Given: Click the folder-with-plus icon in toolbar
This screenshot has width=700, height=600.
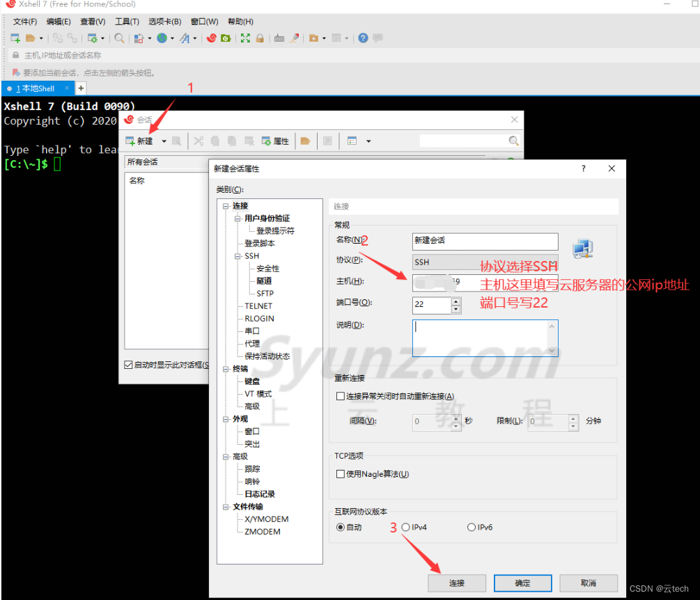Looking at the screenshot, I should (x=314, y=38).
